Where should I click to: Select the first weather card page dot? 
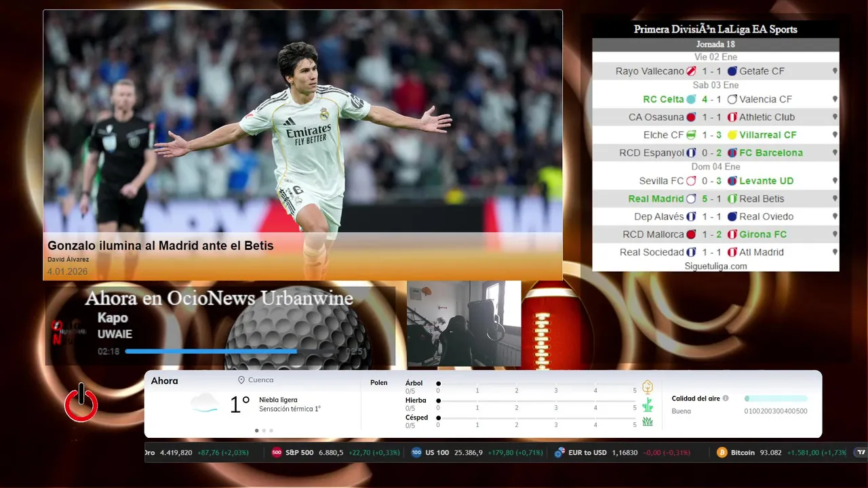256,430
